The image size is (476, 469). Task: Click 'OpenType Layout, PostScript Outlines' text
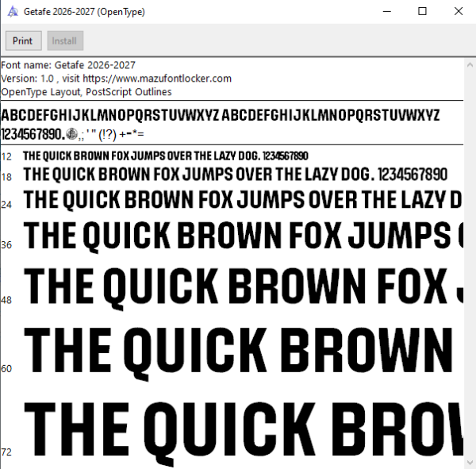tap(86, 92)
